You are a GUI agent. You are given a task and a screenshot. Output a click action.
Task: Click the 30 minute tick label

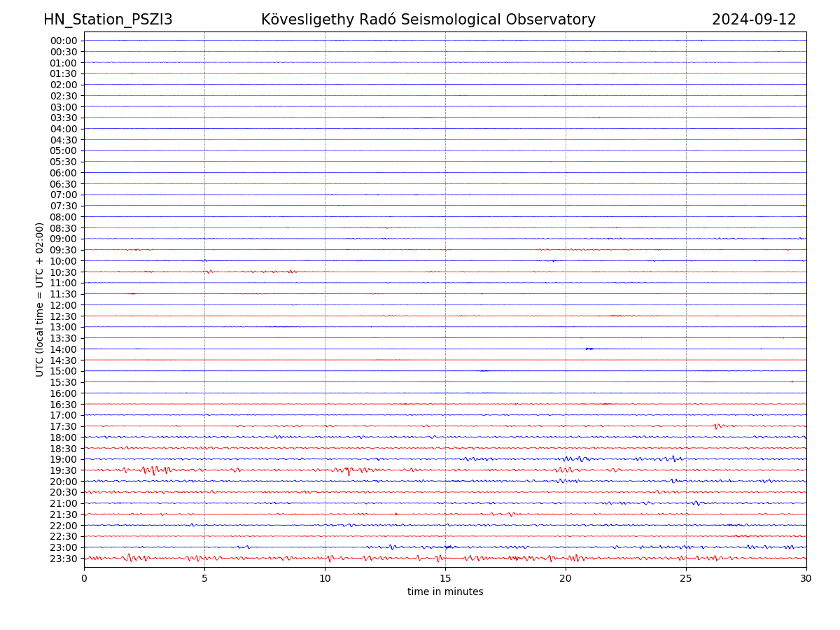click(x=806, y=578)
